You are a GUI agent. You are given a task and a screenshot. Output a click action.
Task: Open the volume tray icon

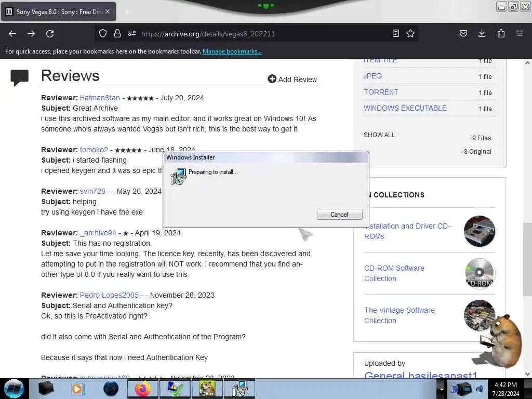(480, 389)
